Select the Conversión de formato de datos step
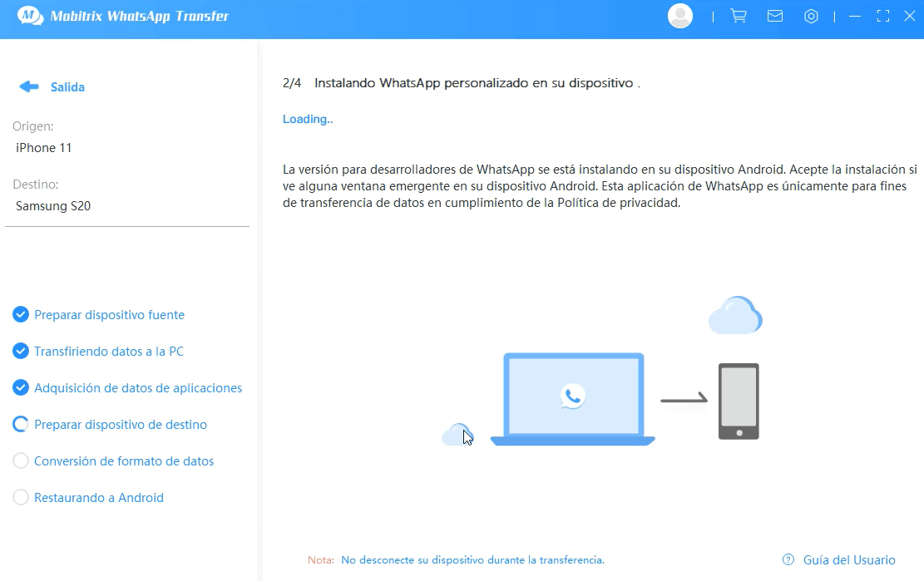924x581 pixels. pos(123,460)
